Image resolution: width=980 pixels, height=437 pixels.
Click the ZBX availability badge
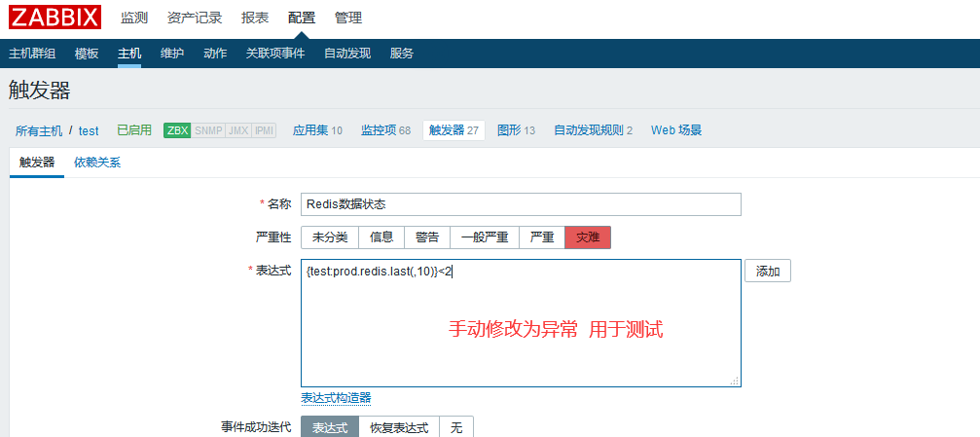click(177, 130)
